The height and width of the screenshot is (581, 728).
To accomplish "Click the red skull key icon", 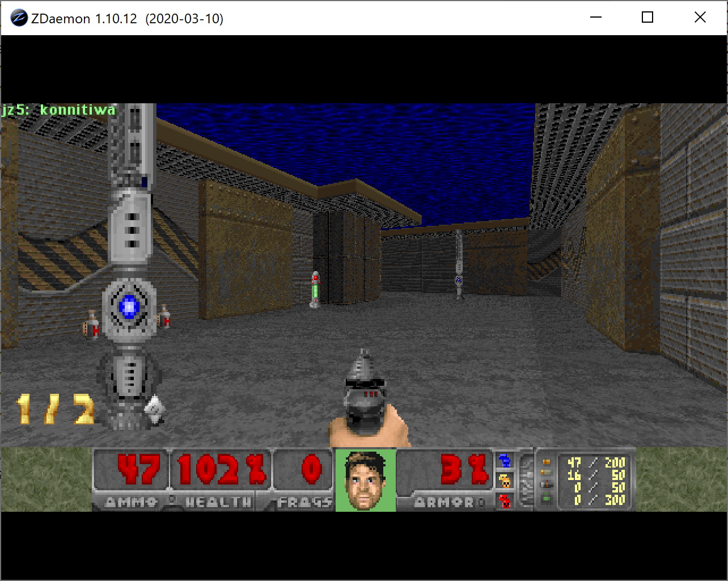I will tap(504, 500).
